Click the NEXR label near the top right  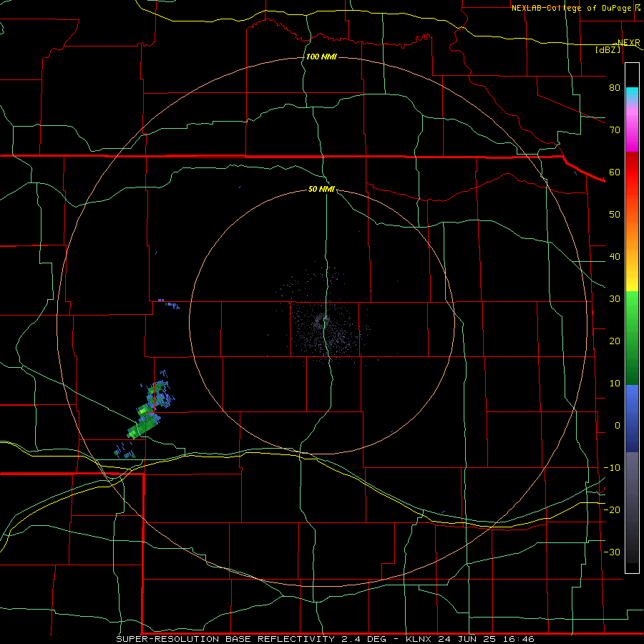click(x=628, y=42)
